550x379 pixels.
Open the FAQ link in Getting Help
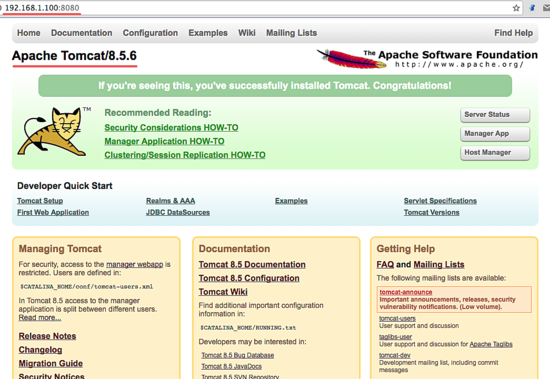coord(385,265)
